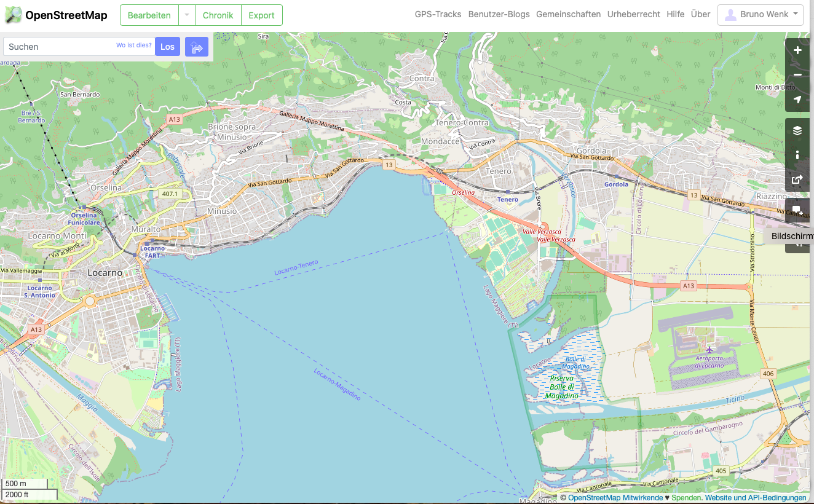Zoom in on the map
The image size is (814, 504).
coord(797,50)
